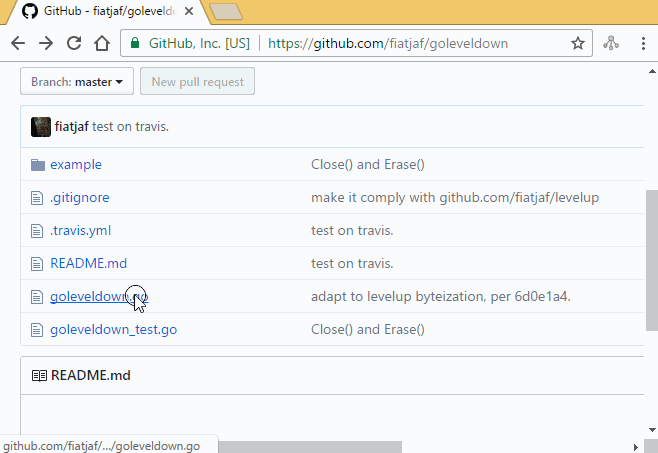658x453 pixels.
Task: Select the GitHub - fiatjaf/goleveldown tab
Action: [110, 11]
